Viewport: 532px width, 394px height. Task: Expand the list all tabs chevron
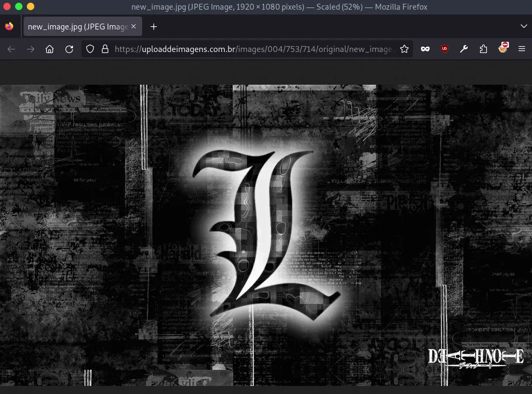tap(524, 26)
